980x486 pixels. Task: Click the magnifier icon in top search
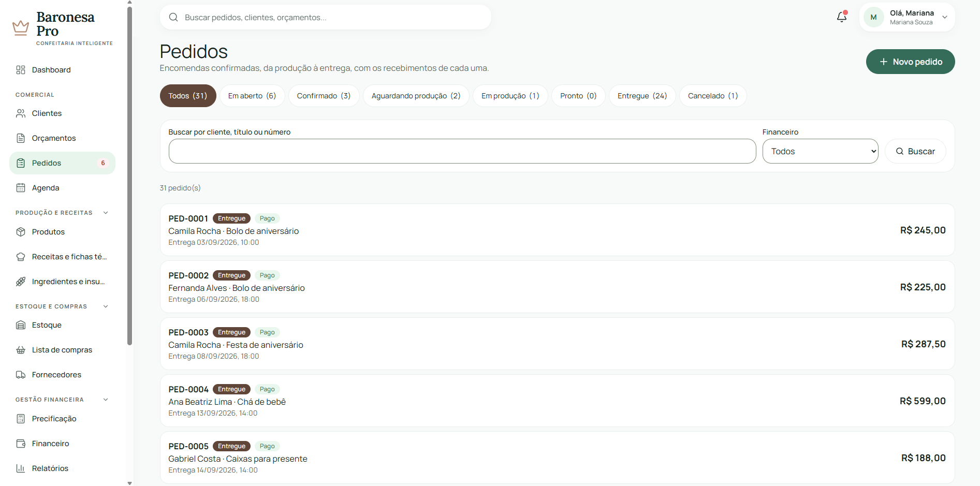[173, 17]
